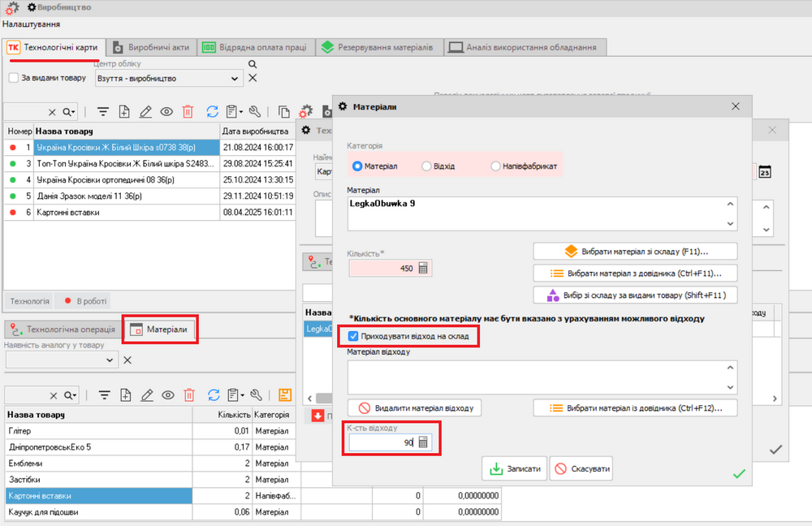This screenshot has width=812, height=526.
Task: Open the Резервування матеріалів tab
Action: (x=382, y=47)
